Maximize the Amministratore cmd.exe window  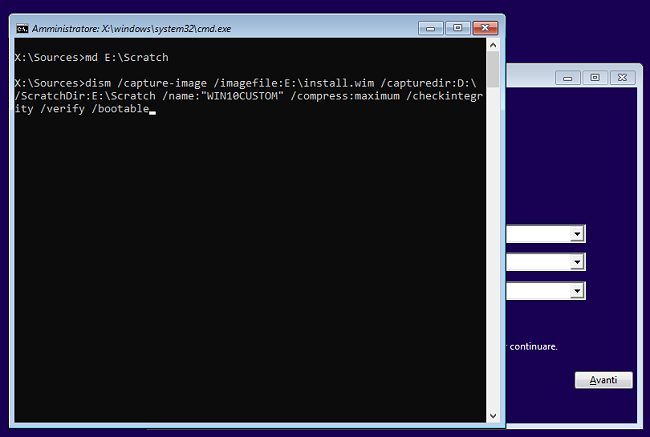tap(457, 28)
